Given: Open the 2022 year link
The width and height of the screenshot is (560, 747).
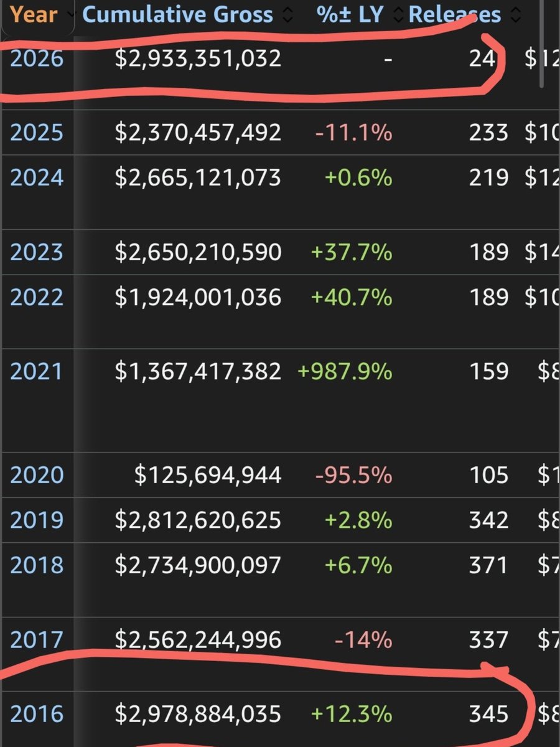Looking at the screenshot, I should click(37, 296).
